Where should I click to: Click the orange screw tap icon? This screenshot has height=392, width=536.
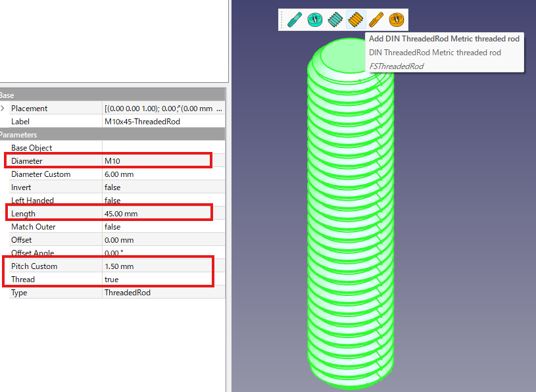pyautogui.click(x=376, y=19)
